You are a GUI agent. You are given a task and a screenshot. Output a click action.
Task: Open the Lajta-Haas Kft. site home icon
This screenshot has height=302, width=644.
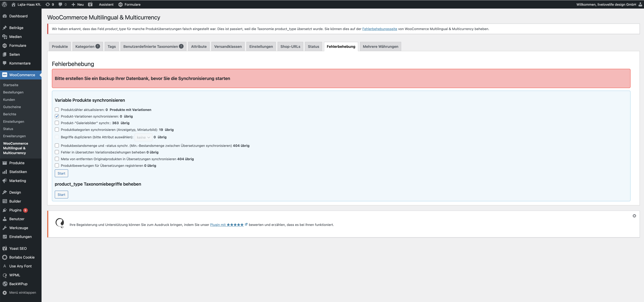point(13,5)
